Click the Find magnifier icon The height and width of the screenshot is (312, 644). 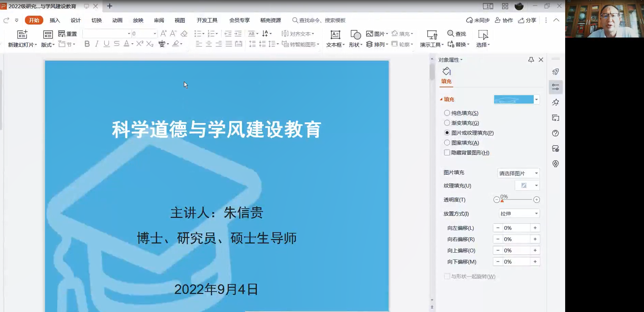click(x=450, y=33)
